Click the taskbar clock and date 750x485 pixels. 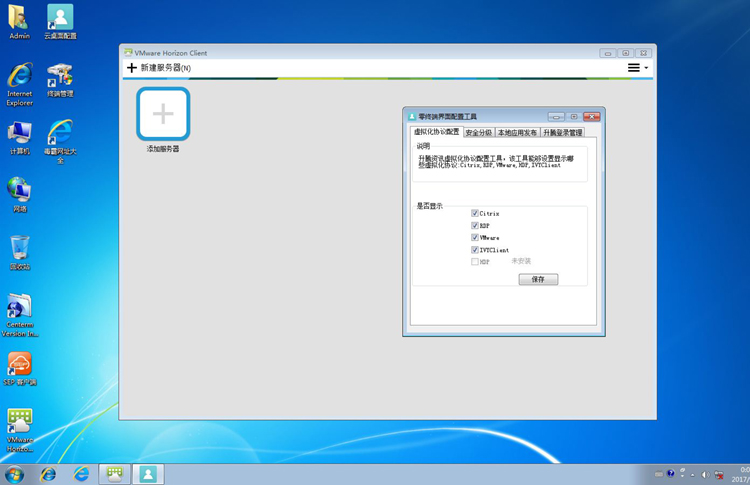[x=740, y=474]
